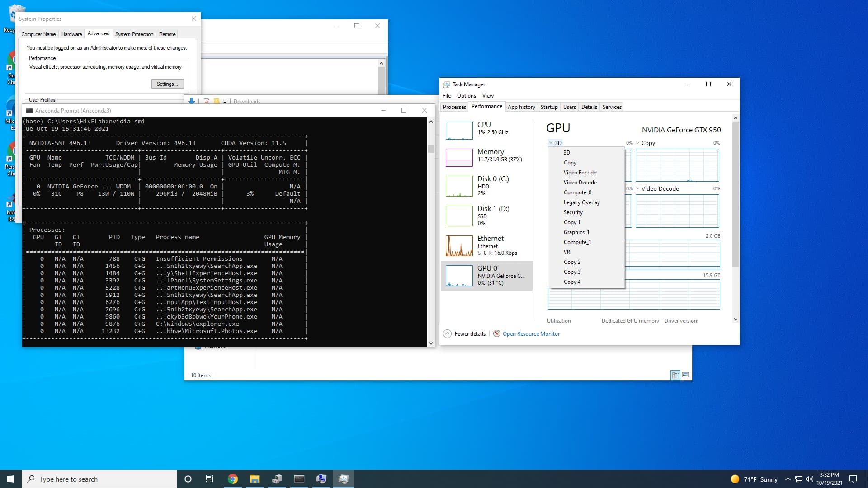The width and height of the screenshot is (868, 488).
Task: Switch to details view in File Explorer
Action: pos(675,375)
